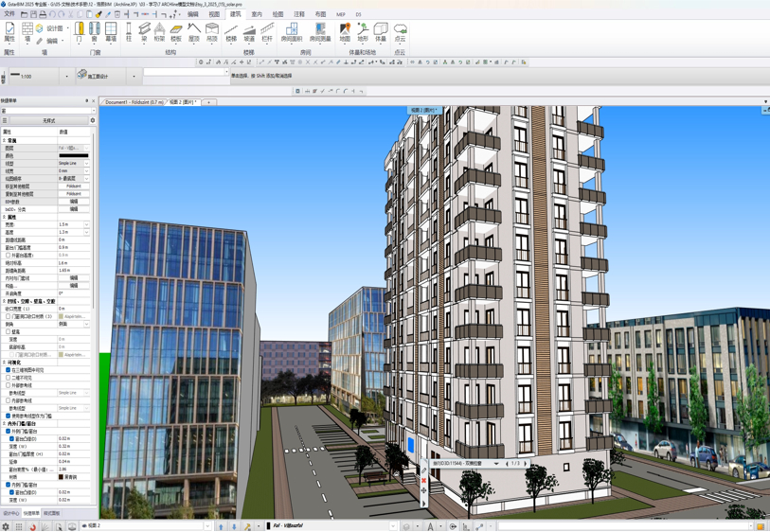The height and width of the screenshot is (532, 770).
Task: Open the 点云 (Point cloud) tool
Action: [x=401, y=32]
